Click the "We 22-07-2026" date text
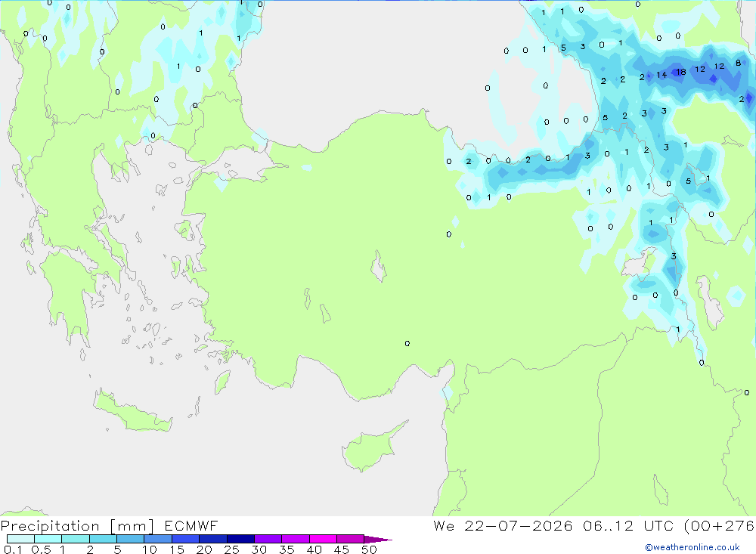The height and width of the screenshot is (554, 756). coord(503,525)
